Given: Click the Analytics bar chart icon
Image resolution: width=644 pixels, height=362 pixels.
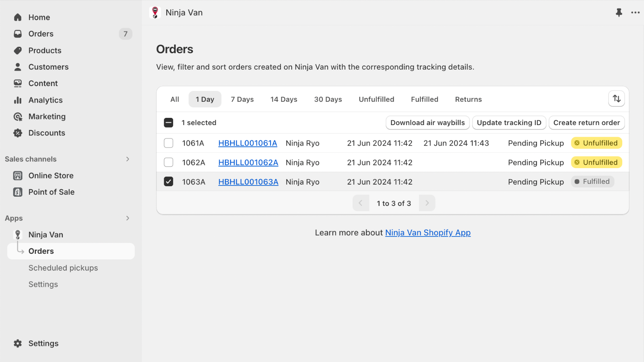Looking at the screenshot, I should pyautogui.click(x=18, y=100).
